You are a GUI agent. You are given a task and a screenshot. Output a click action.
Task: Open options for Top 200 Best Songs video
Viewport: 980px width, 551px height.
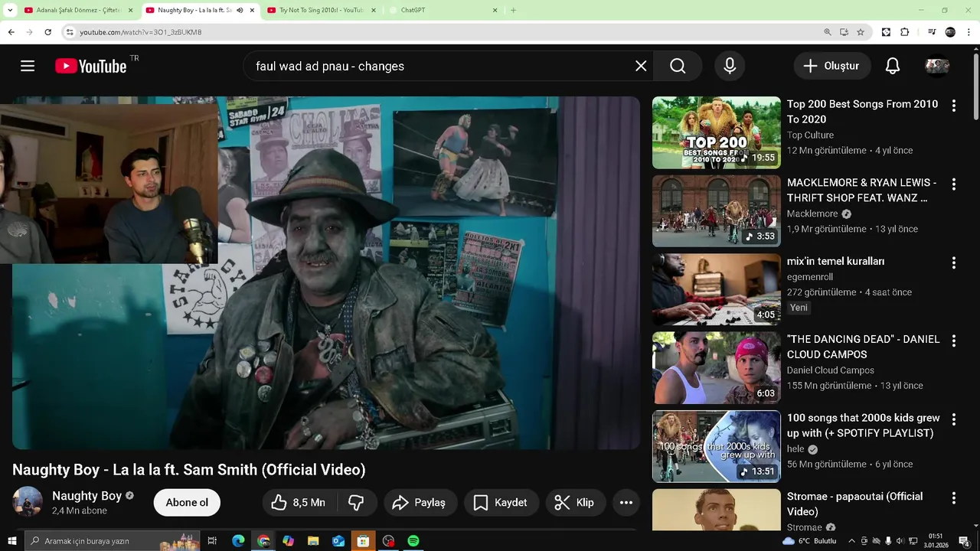point(954,106)
